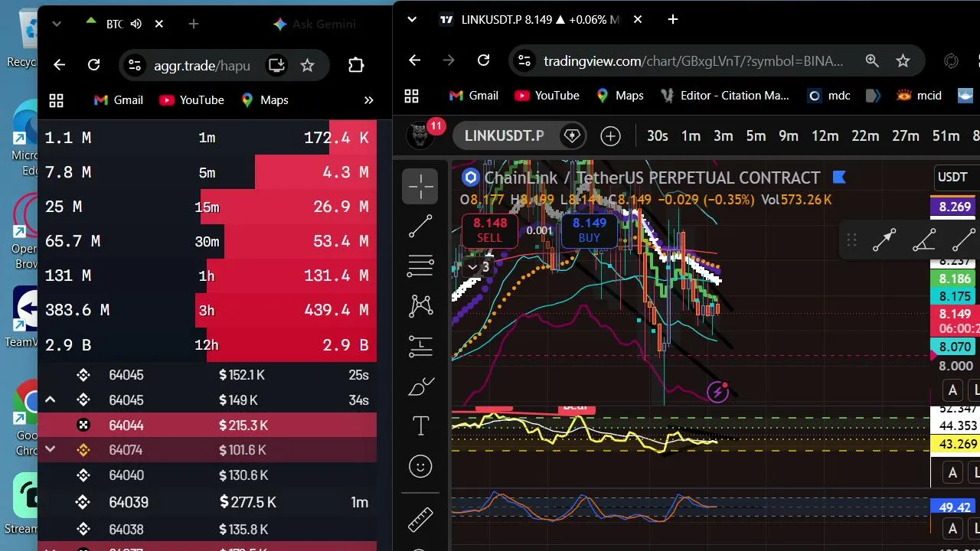Click the tradingview.com address bar URL
Viewport: 980px width, 551px height.
(694, 60)
